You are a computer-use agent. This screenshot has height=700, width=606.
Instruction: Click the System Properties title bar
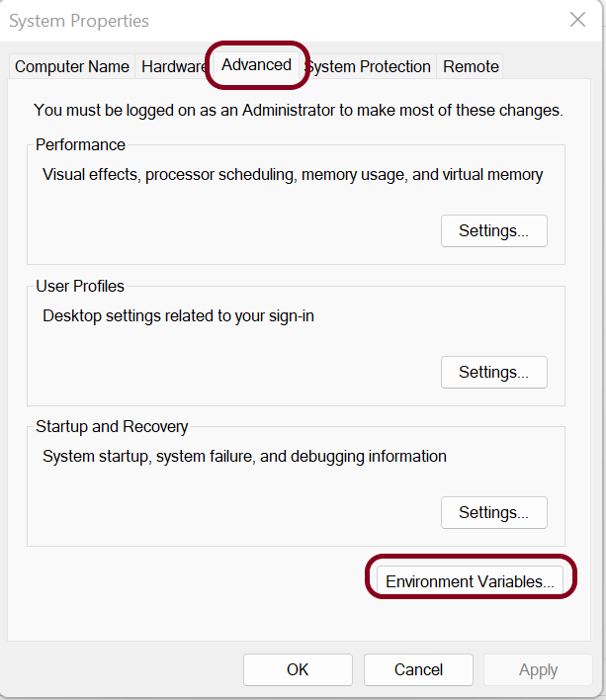click(x=247, y=20)
